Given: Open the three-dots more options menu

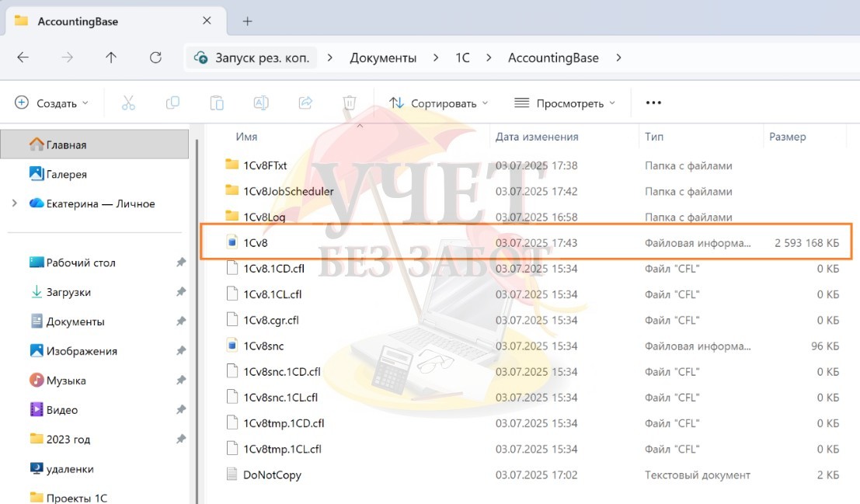Looking at the screenshot, I should [653, 103].
